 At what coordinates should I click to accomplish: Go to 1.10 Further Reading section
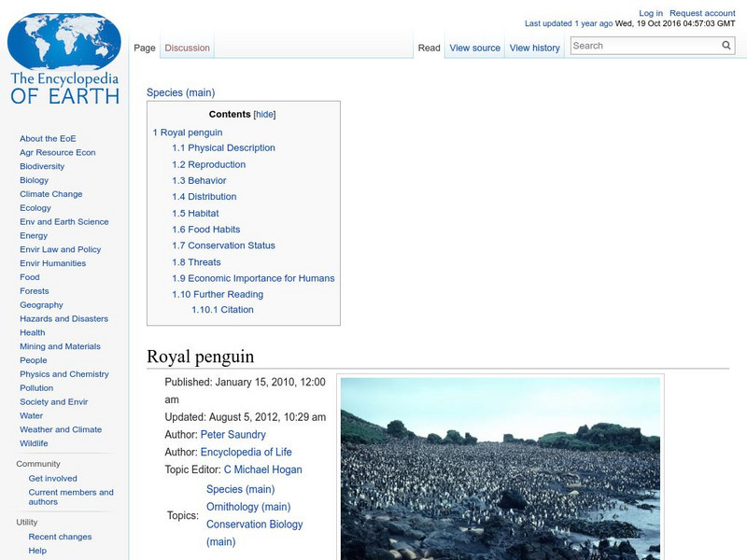[218, 294]
